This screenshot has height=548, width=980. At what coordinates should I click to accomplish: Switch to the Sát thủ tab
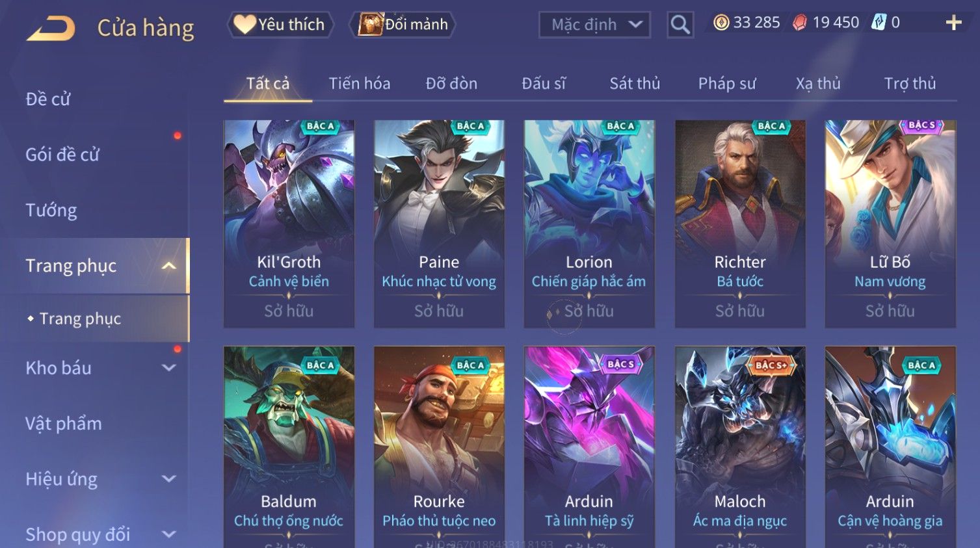point(635,83)
